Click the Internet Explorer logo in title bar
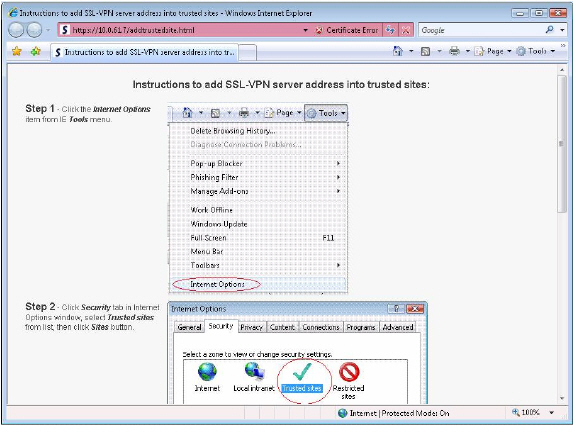Screen dimensions: 576x446 tap(13, 12)
